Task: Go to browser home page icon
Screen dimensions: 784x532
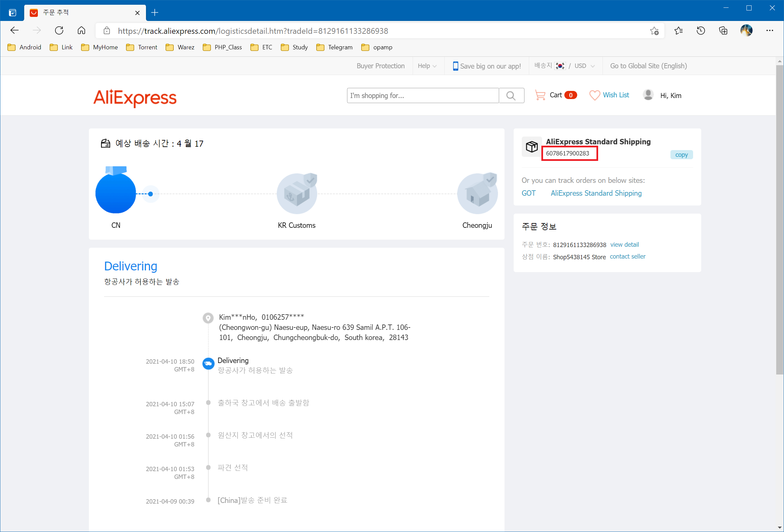Action: [81, 31]
